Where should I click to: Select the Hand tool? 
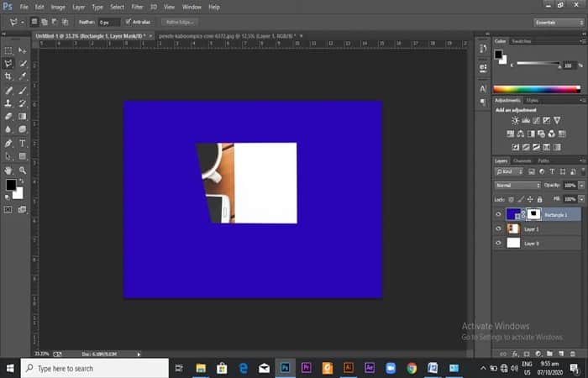[x=8, y=171]
